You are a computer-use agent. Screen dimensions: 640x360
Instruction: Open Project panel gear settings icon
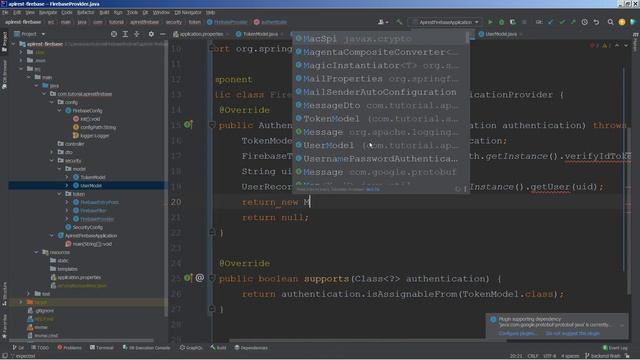[x=151, y=34]
